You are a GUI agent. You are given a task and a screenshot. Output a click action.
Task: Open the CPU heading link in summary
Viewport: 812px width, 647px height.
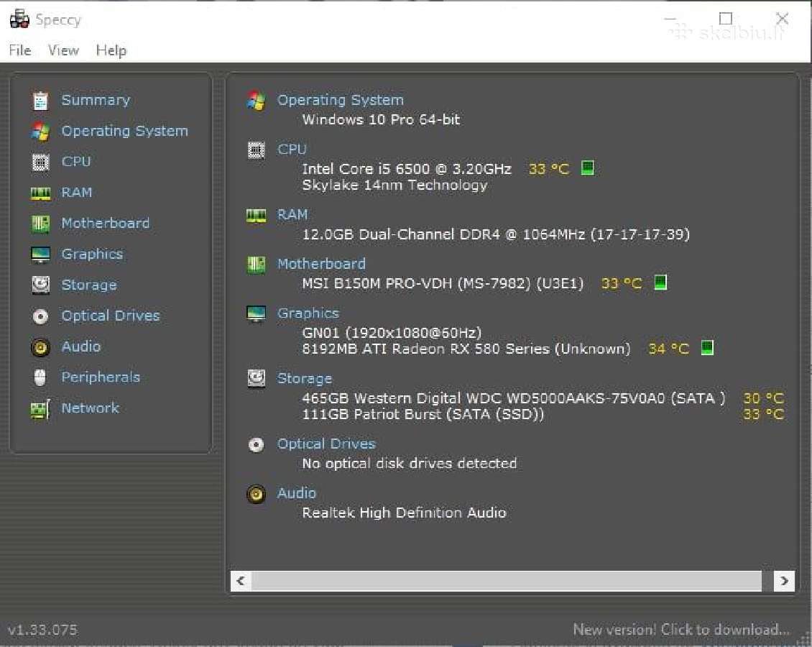point(292,150)
